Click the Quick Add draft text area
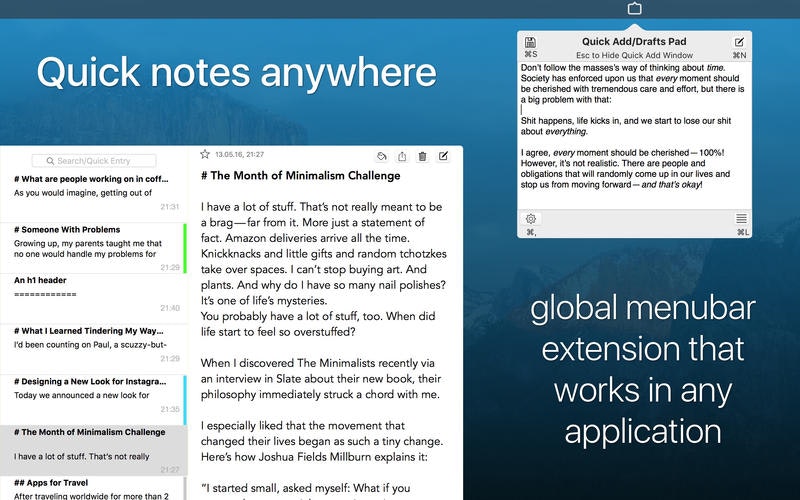 tap(634, 135)
